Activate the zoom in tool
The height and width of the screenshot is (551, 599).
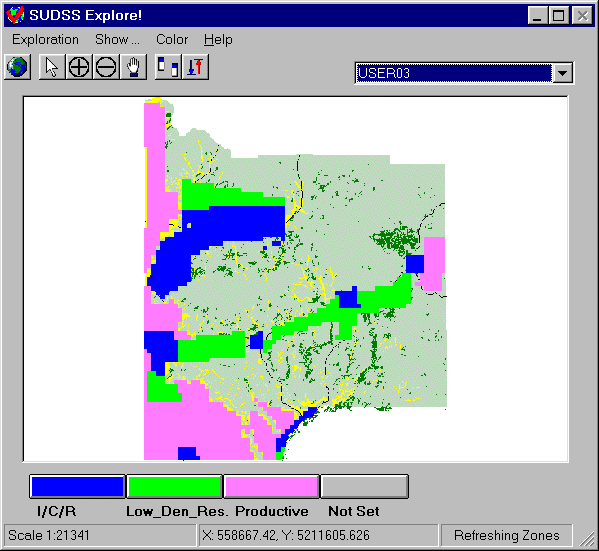click(79, 67)
